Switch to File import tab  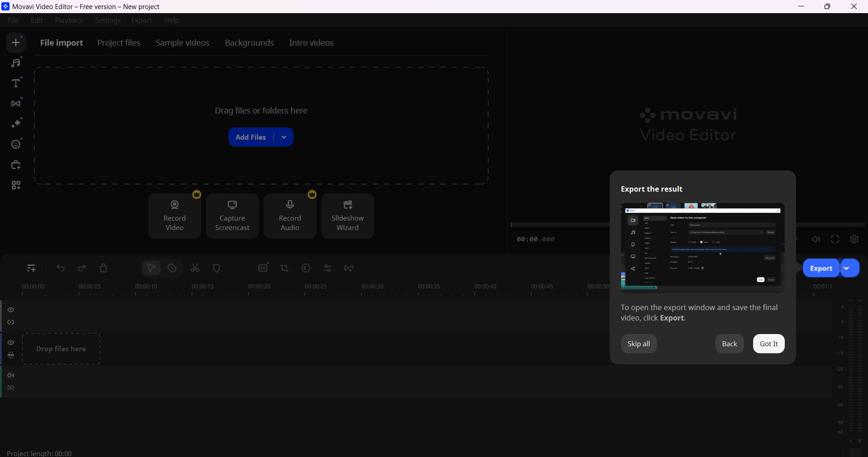pyautogui.click(x=62, y=43)
